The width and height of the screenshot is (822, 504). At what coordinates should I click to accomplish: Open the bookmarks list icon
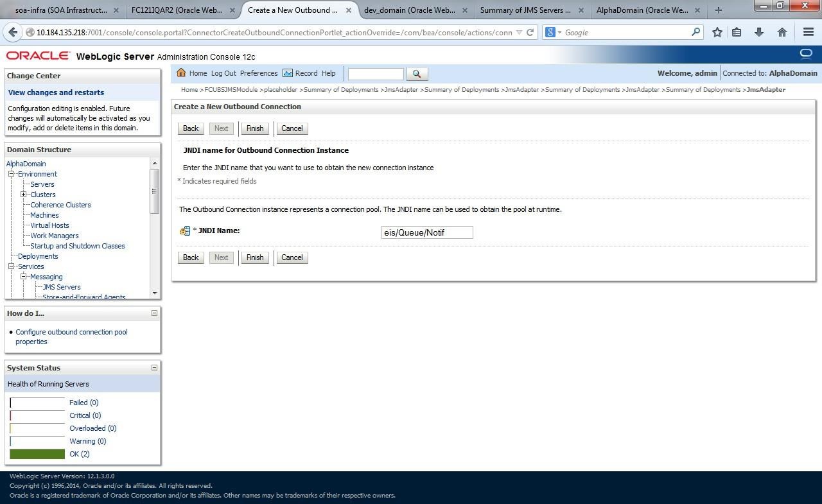pos(737,32)
